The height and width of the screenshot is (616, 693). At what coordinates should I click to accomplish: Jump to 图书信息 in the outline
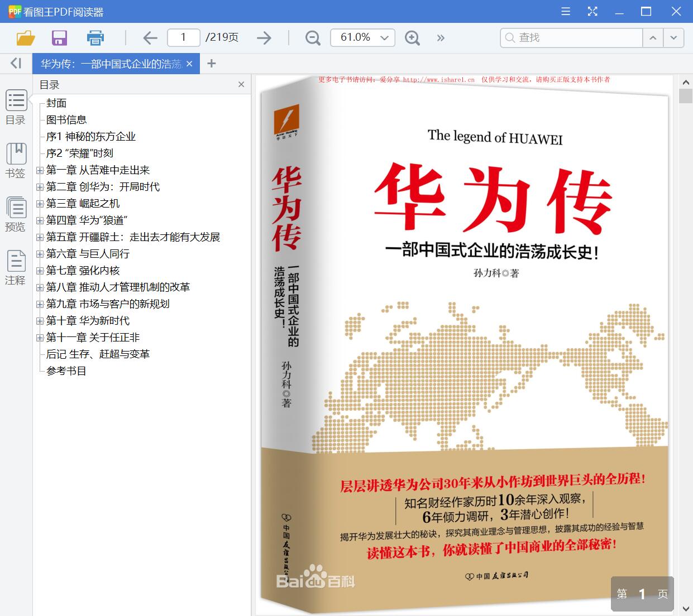[x=66, y=120]
